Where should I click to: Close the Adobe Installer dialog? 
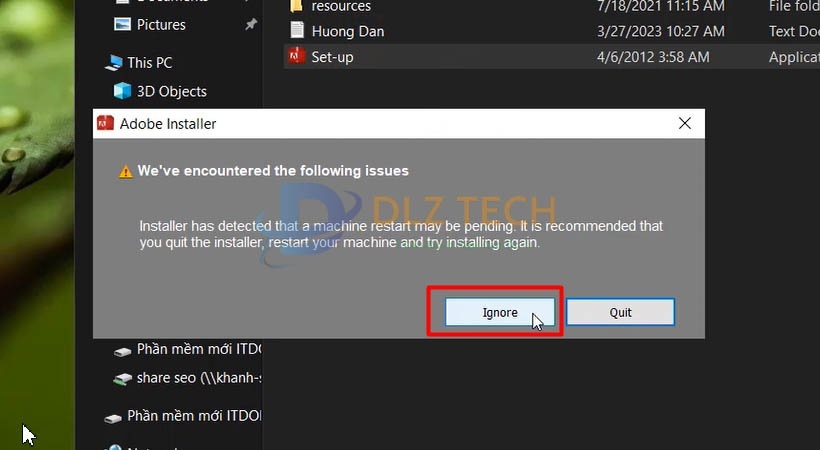(685, 123)
